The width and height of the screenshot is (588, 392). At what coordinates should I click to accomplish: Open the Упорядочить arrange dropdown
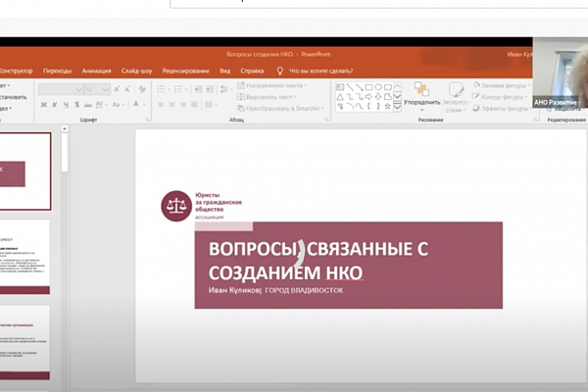coord(421,97)
